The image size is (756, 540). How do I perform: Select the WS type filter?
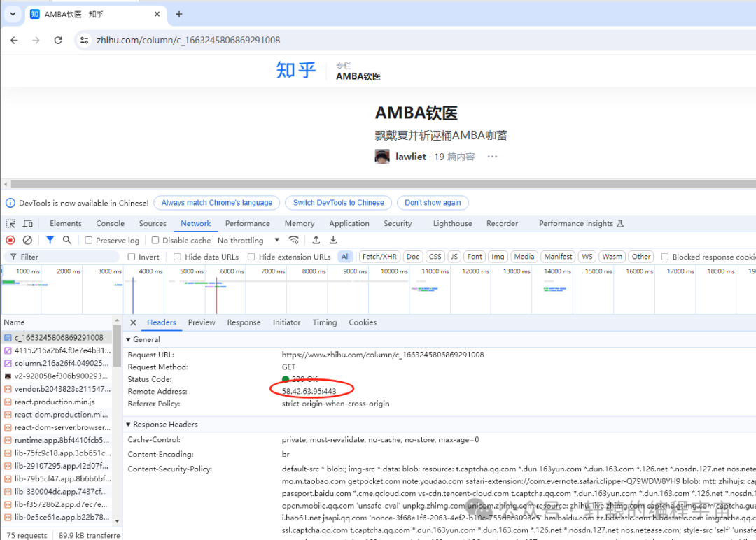point(587,257)
